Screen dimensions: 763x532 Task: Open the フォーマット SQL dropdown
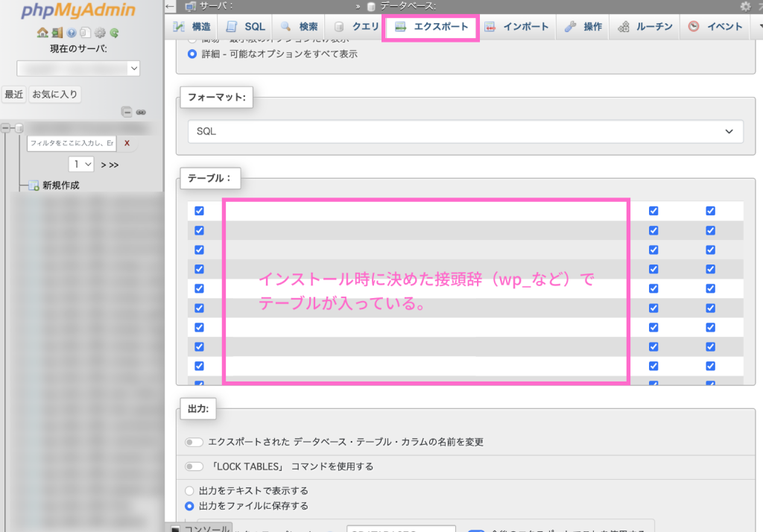click(465, 131)
